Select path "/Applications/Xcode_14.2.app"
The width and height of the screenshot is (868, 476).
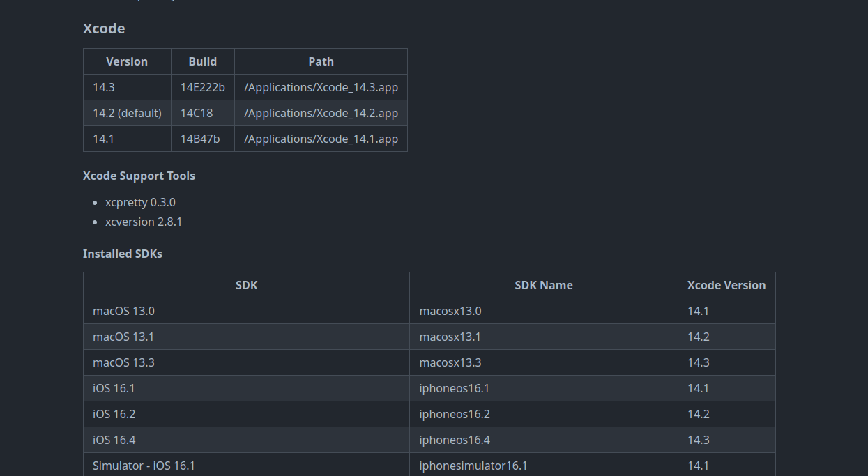point(321,113)
